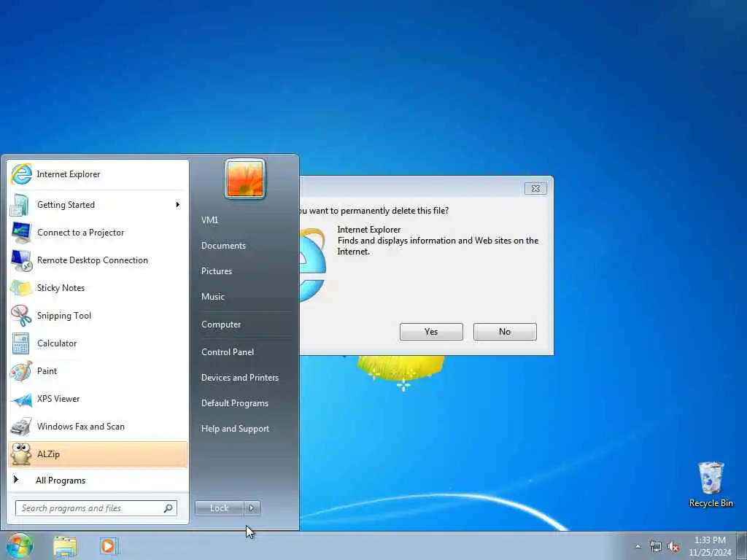Open Devices and Printers
Viewport: 747px width, 560px height.
click(240, 378)
